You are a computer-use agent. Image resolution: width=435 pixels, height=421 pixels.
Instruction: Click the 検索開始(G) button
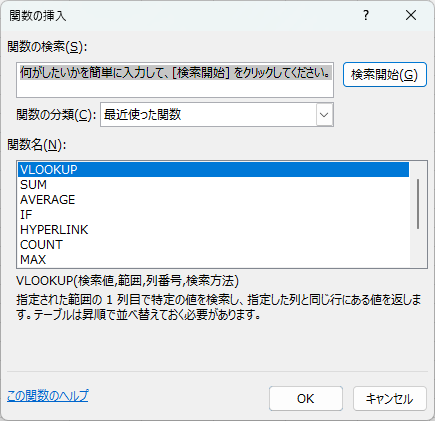click(x=385, y=75)
